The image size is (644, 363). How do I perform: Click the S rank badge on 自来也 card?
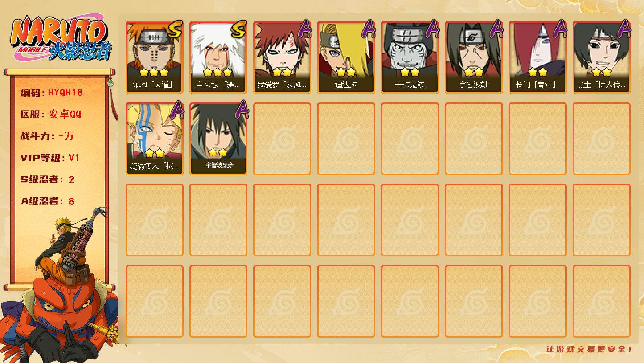239,29
